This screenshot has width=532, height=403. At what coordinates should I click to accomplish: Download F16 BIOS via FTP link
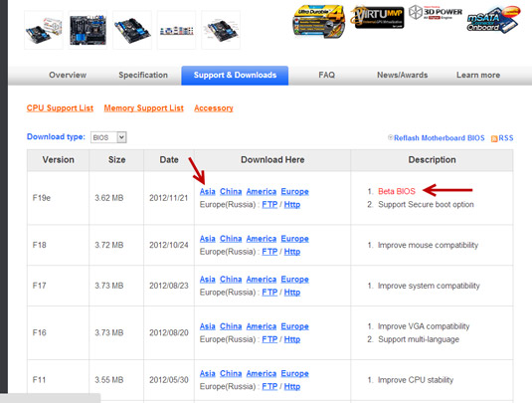tap(269, 339)
